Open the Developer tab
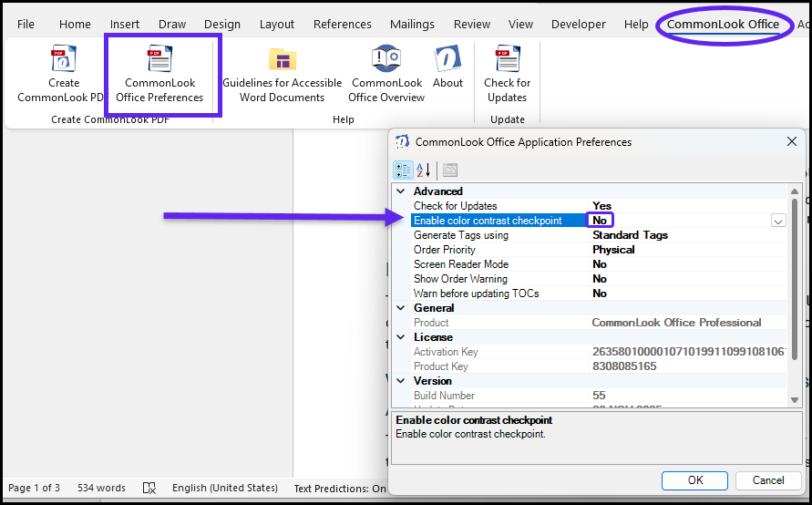The height and width of the screenshot is (505, 812). (579, 25)
